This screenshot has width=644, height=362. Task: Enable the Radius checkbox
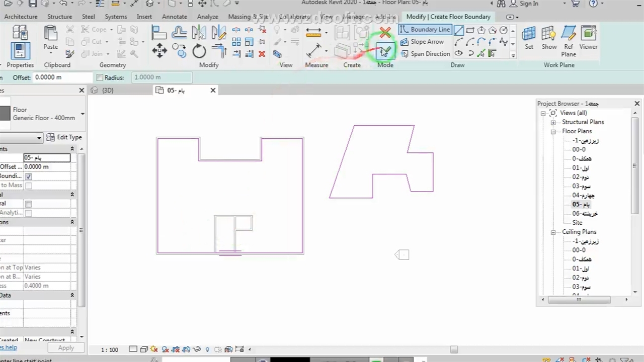click(100, 77)
